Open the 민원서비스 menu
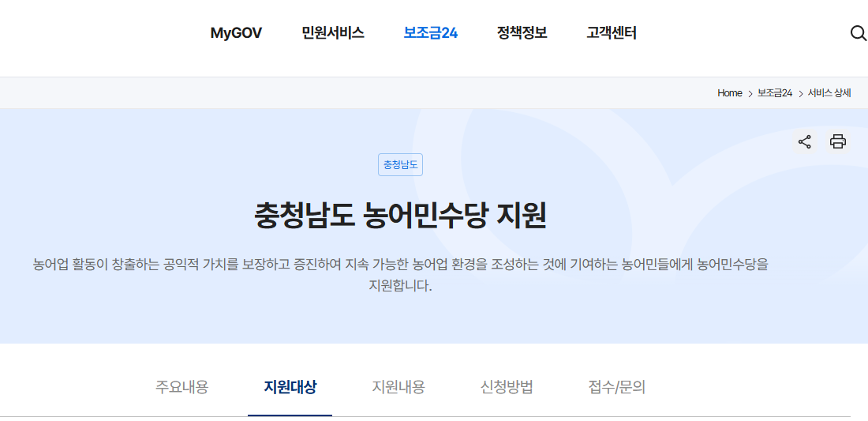The image size is (868, 421). (333, 33)
